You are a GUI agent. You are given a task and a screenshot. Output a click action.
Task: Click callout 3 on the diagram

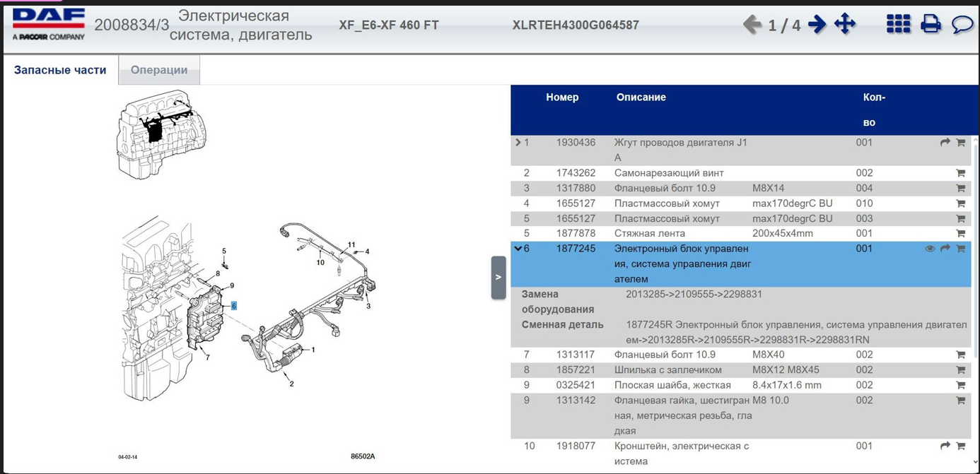(x=368, y=306)
